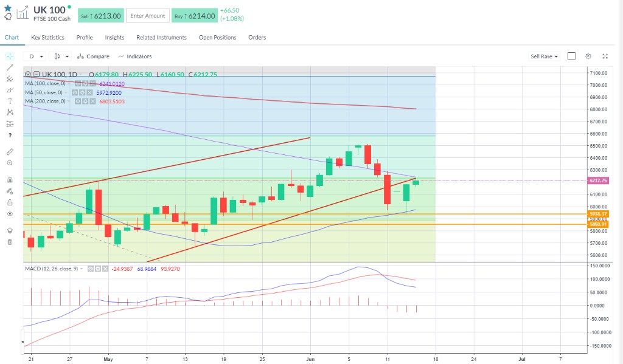Select the ruler measure tool
The image size is (623, 364).
point(10,152)
